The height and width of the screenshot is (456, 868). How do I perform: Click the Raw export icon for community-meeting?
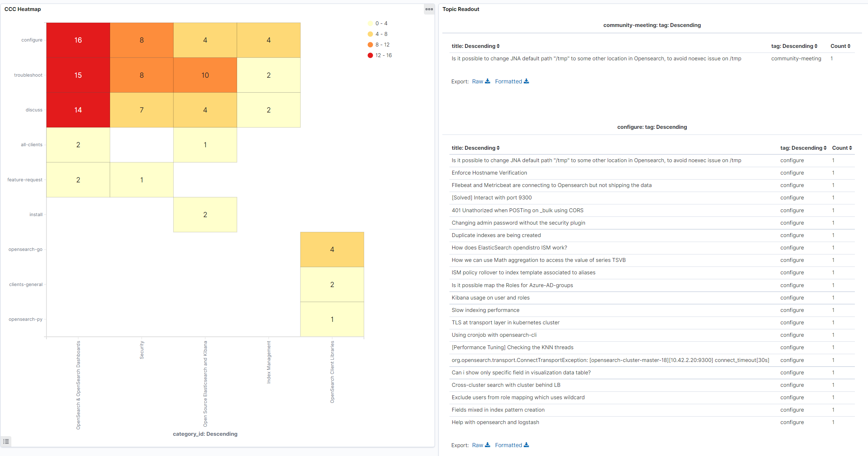pyautogui.click(x=486, y=81)
